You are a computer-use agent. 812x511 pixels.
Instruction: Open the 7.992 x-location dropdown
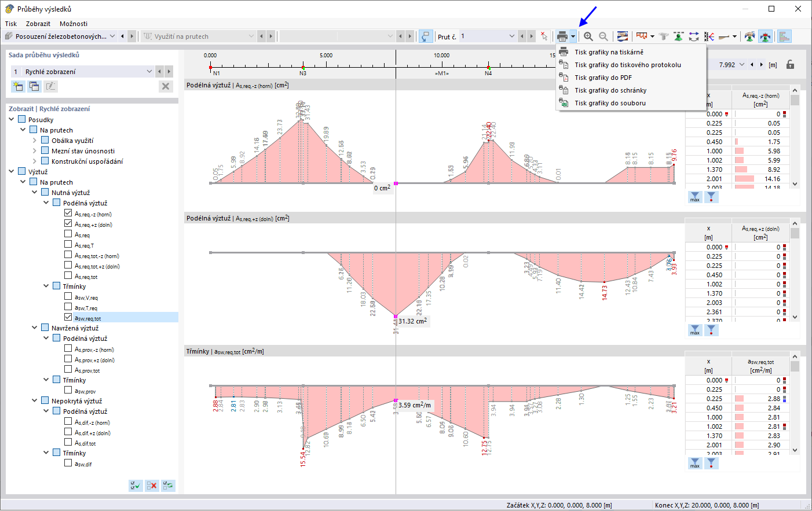741,65
